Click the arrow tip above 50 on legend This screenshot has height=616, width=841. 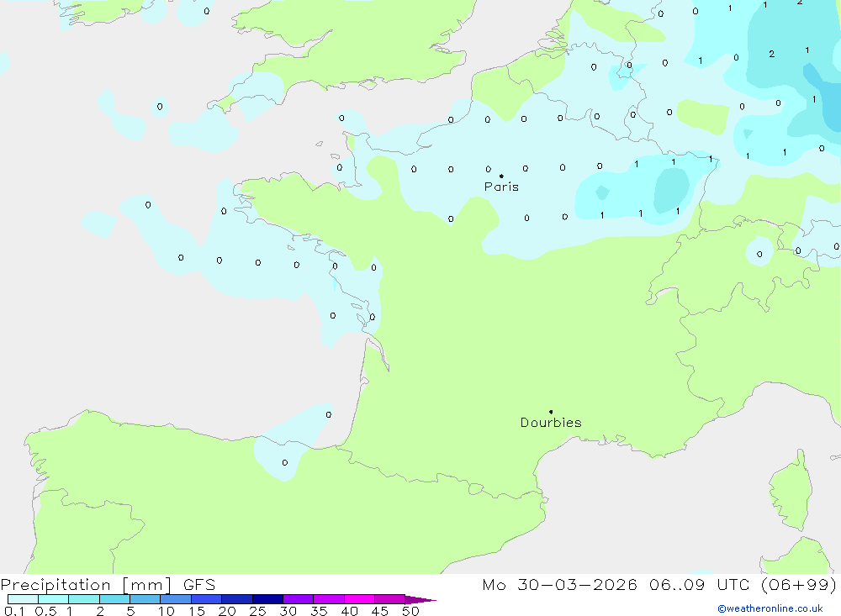(x=420, y=600)
